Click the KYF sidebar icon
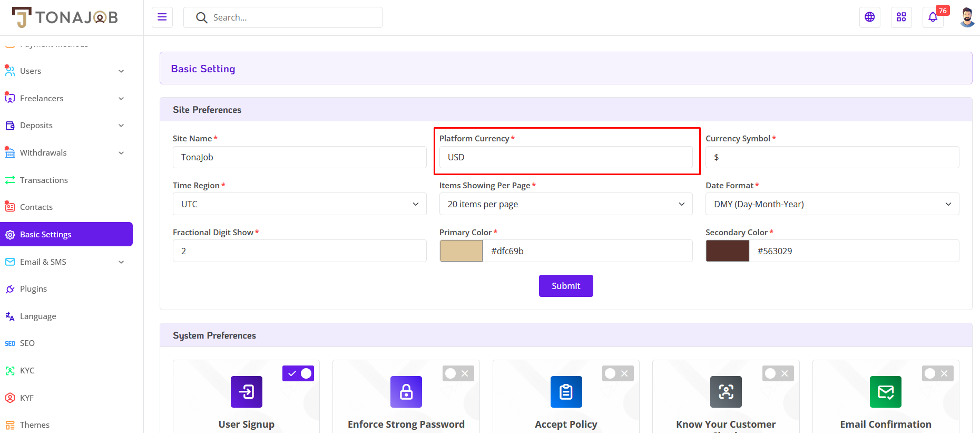 click(x=10, y=398)
